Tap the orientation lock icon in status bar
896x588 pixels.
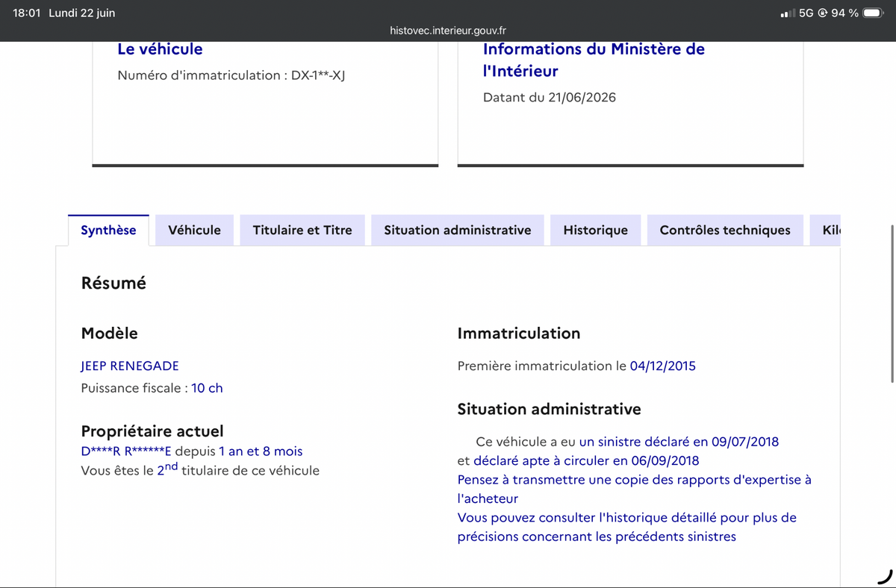(x=822, y=13)
